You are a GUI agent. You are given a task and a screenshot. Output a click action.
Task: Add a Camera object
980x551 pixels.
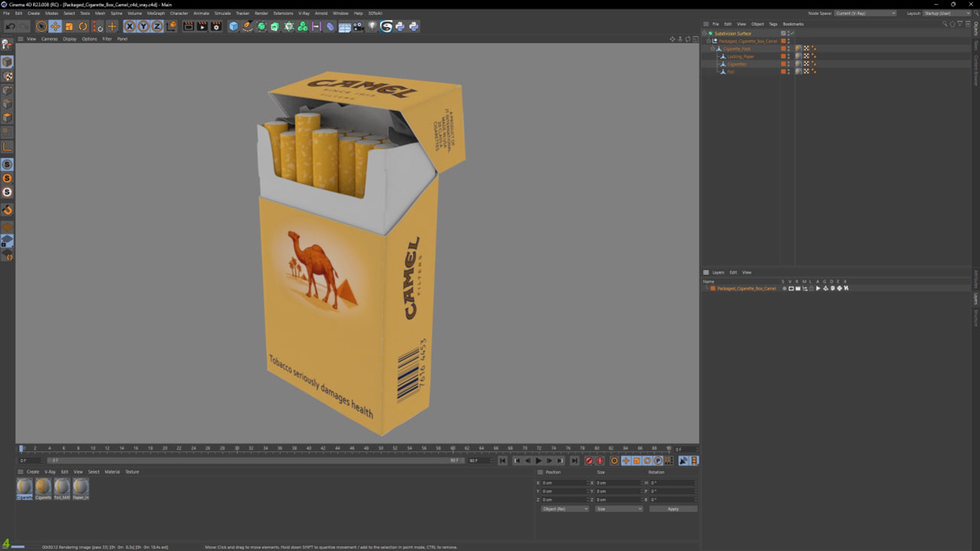point(358,27)
